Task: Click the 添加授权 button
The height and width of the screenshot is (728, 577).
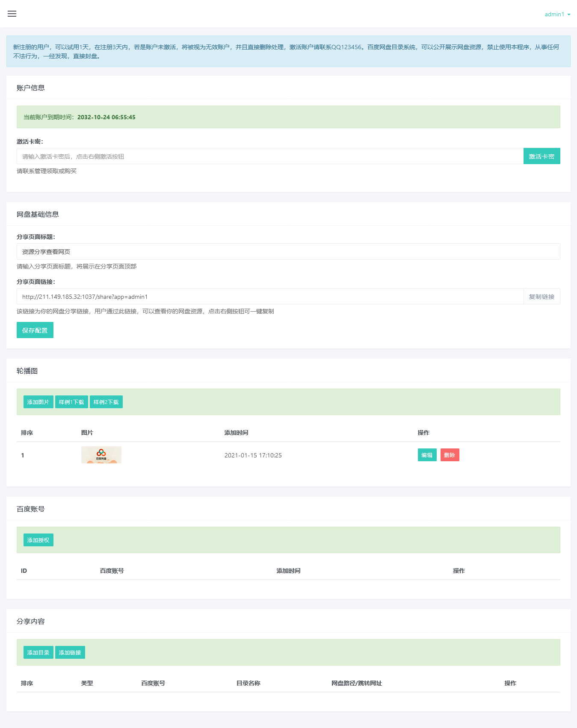Action: click(x=38, y=540)
